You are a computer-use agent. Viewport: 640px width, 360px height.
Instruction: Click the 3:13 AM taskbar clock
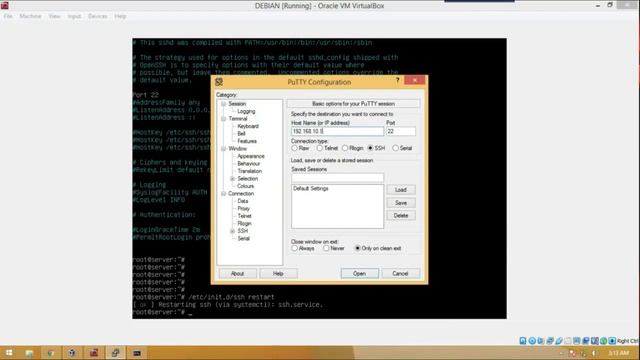click(x=618, y=353)
